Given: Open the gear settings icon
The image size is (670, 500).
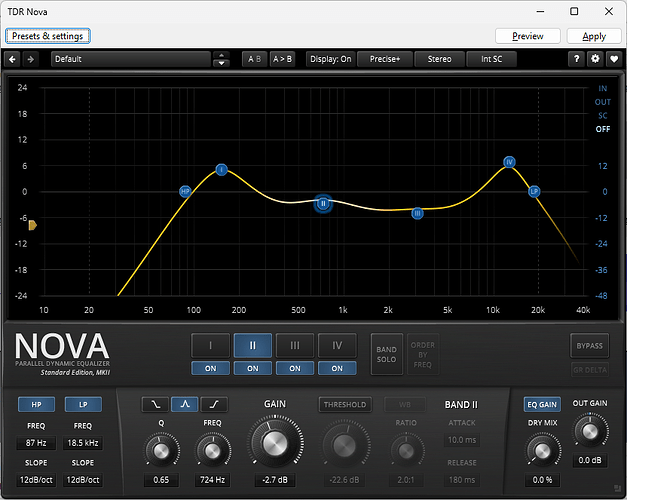Looking at the screenshot, I should (x=595, y=59).
